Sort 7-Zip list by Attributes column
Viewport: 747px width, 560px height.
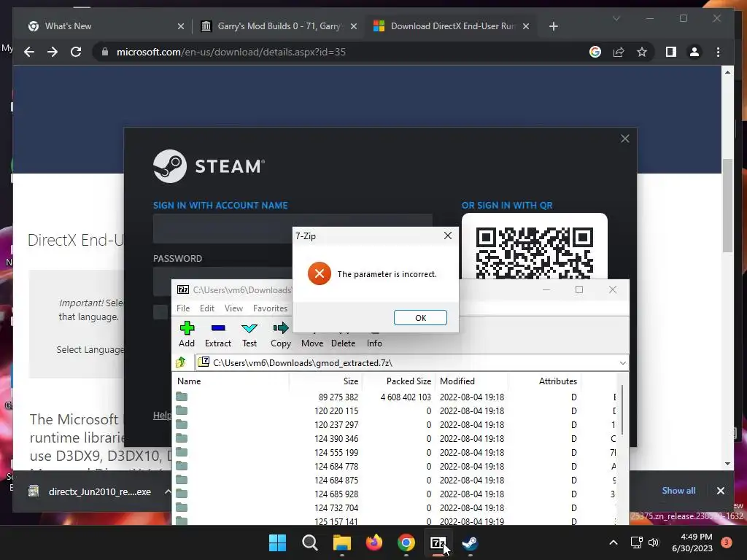pyautogui.click(x=544, y=381)
